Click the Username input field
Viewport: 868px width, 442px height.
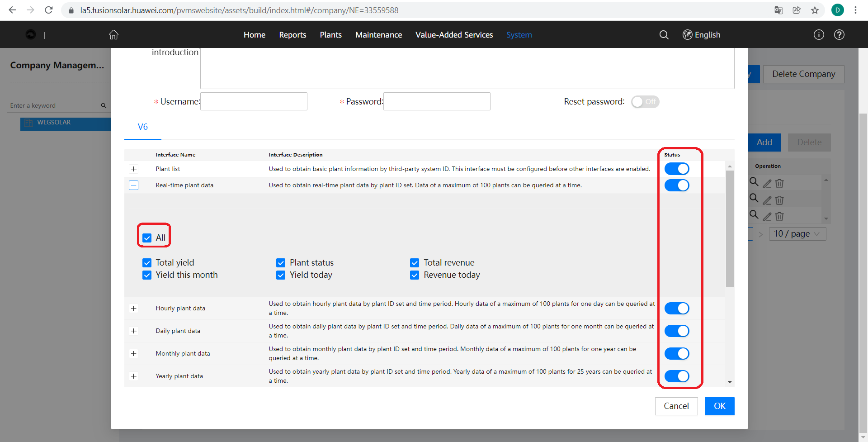(x=254, y=101)
